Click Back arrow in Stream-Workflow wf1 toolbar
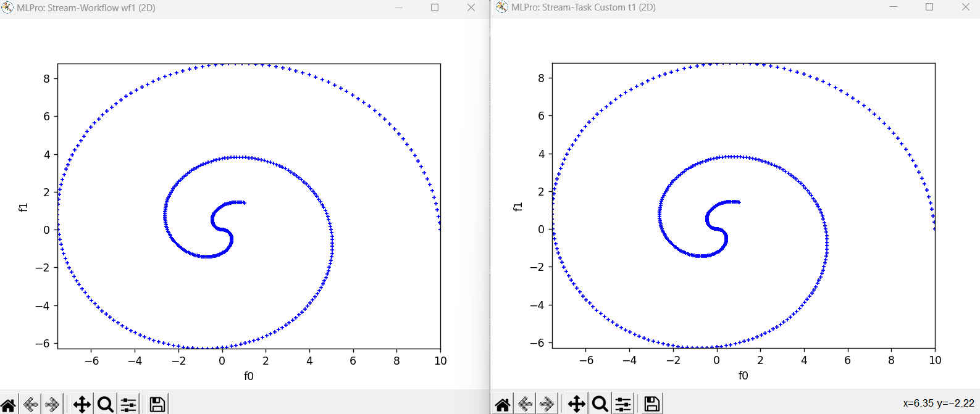The width and height of the screenshot is (980, 414). point(31,405)
